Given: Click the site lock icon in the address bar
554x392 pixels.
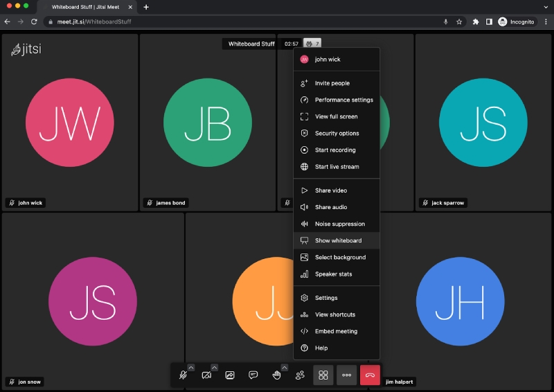Looking at the screenshot, I should coord(51,21).
